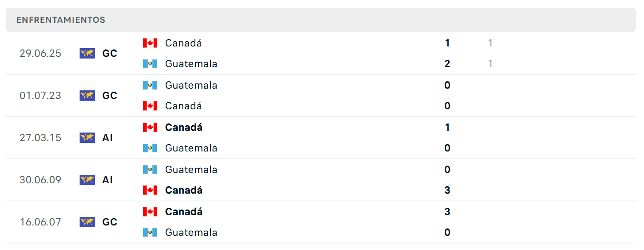Click world map icon beside 29.06.25

pyautogui.click(x=87, y=53)
